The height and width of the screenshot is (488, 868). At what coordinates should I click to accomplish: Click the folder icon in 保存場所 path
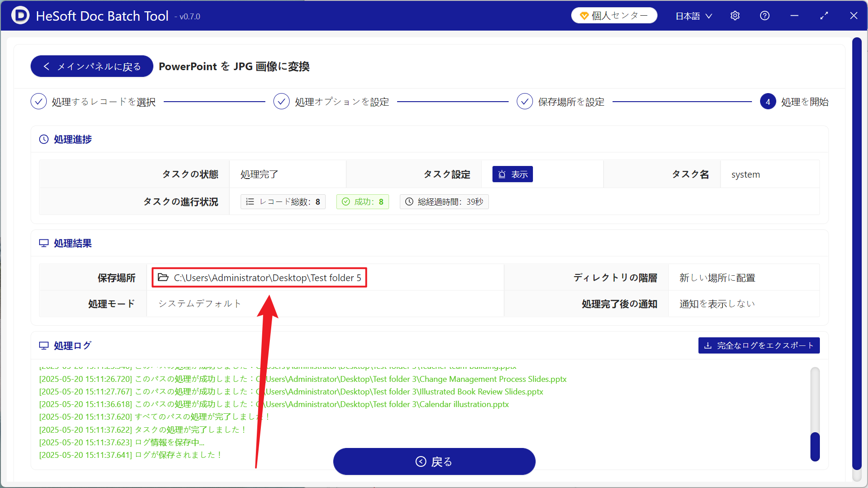tap(163, 278)
